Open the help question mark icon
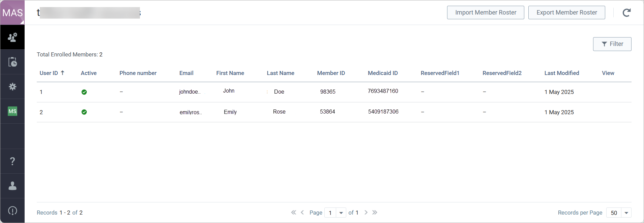 click(x=12, y=161)
